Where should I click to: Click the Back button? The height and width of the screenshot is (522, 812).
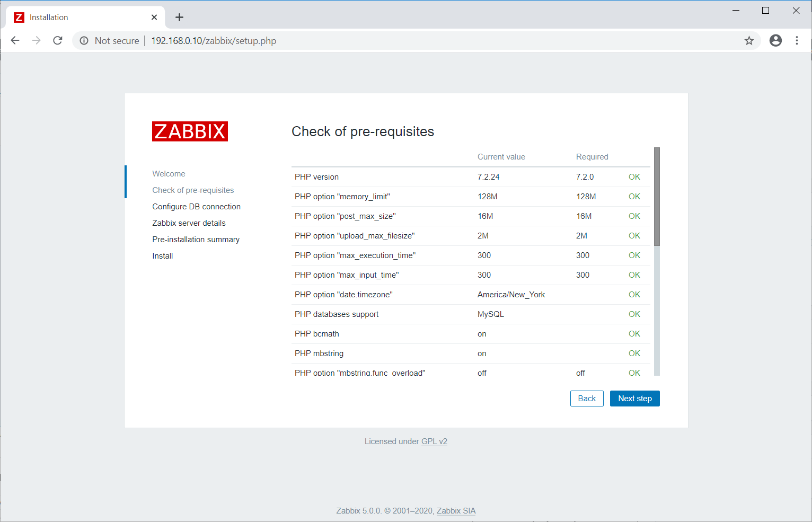587,399
